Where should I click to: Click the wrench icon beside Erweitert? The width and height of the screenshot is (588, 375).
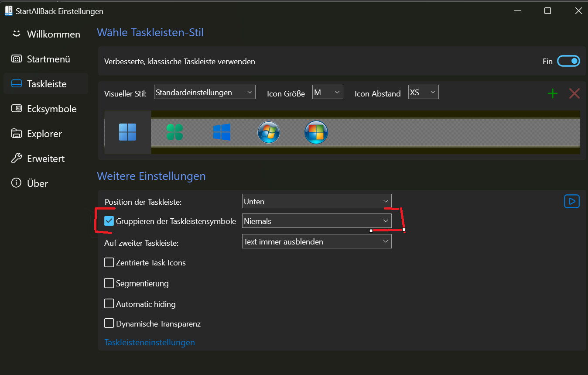(16, 158)
